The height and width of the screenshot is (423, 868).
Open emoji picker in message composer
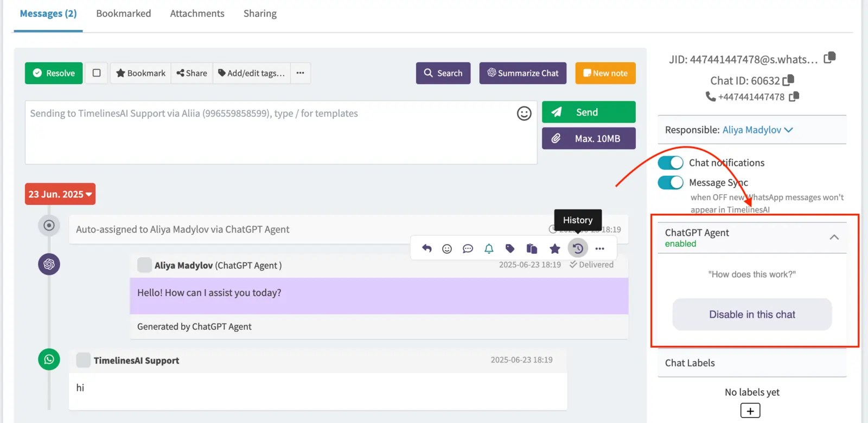tap(524, 113)
